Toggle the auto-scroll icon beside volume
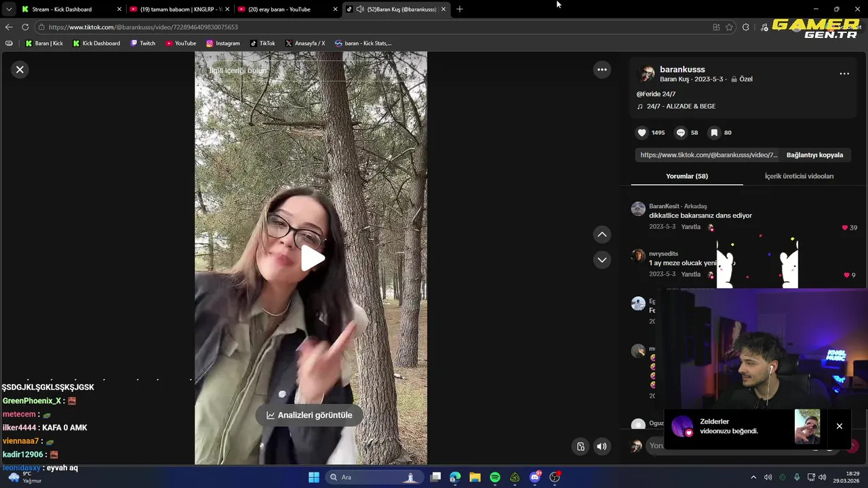Image resolution: width=868 pixels, height=488 pixels. 580,446
